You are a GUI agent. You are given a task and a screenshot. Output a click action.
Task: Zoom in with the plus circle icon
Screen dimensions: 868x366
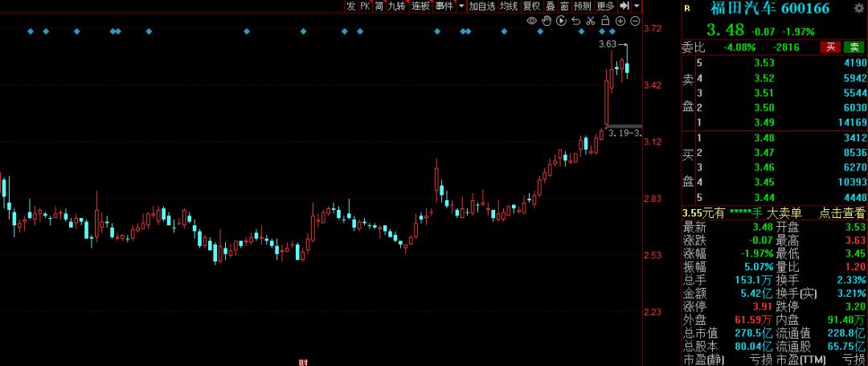click(x=620, y=21)
